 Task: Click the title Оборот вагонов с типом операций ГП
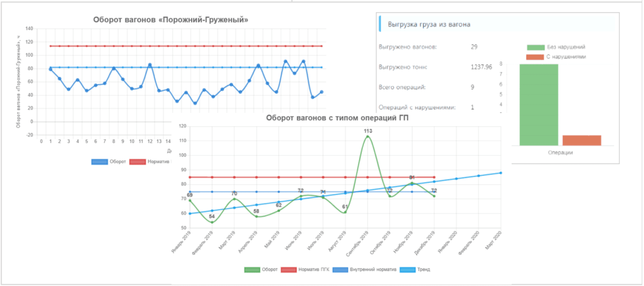tap(337, 118)
